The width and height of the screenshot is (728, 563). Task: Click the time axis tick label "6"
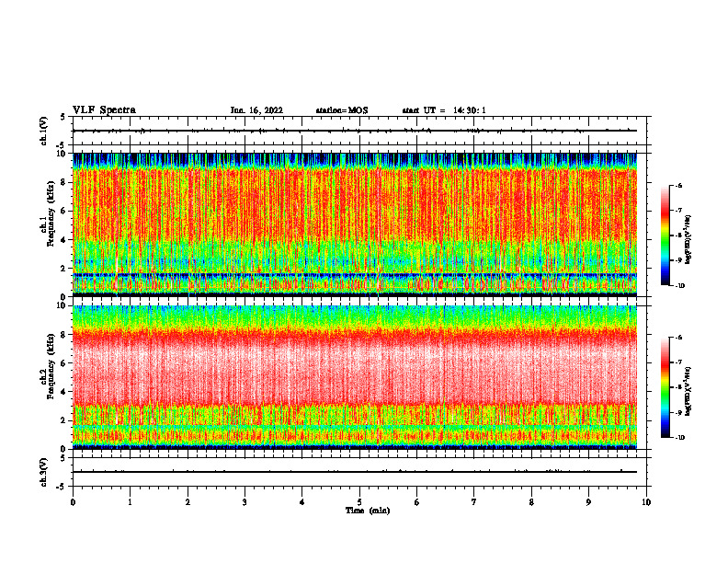(x=417, y=502)
